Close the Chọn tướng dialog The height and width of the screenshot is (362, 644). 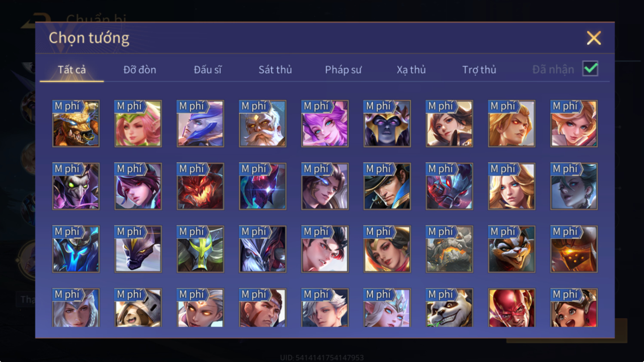(x=594, y=38)
